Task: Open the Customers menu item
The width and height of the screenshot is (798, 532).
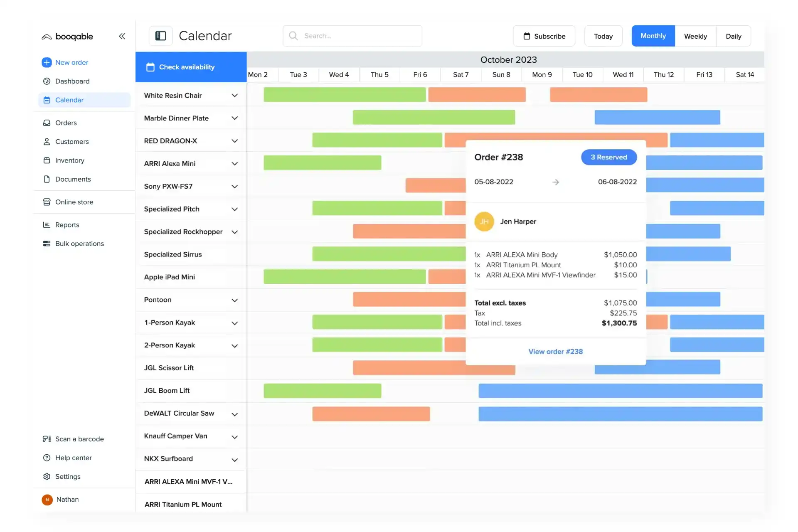Action: click(72, 142)
